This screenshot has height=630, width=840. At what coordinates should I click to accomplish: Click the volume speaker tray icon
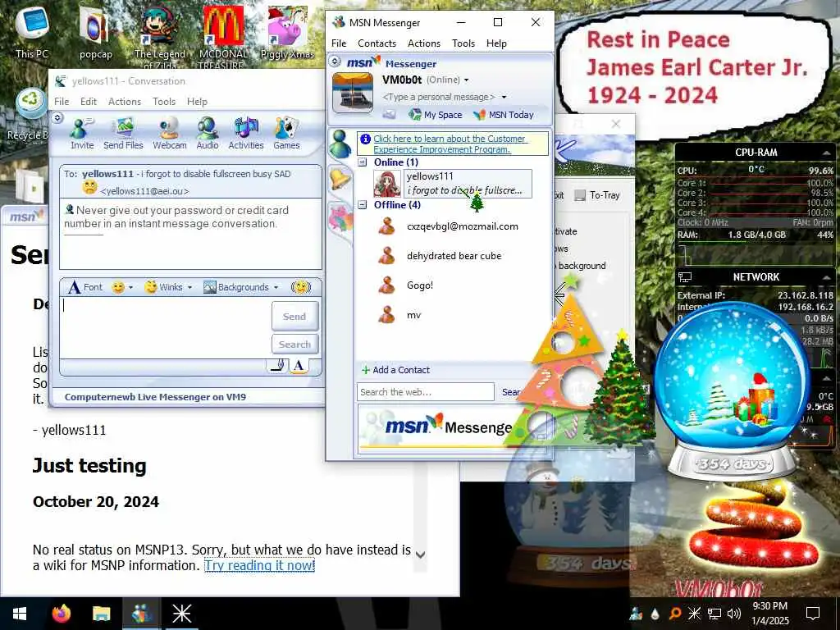pyautogui.click(x=734, y=614)
